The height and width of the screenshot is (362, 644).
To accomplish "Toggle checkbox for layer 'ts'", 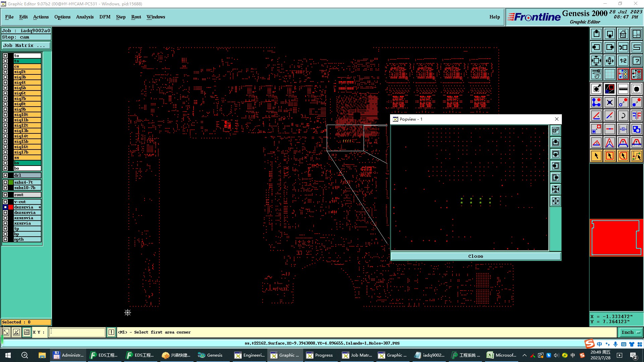I will 5,61.
